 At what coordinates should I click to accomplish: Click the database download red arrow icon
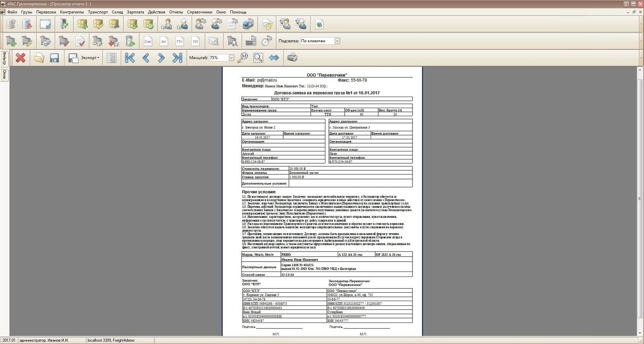click(x=27, y=24)
